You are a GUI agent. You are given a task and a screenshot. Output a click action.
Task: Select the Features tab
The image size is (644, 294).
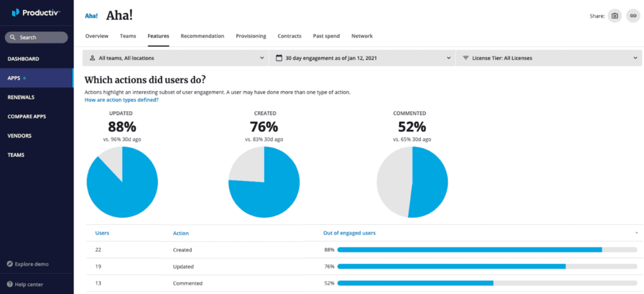click(158, 36)
